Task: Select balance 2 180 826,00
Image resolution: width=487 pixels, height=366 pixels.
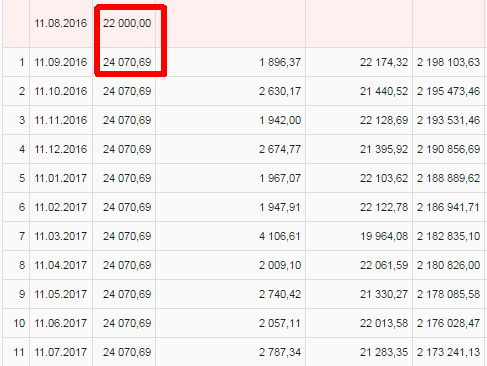Action: (448, 265)
